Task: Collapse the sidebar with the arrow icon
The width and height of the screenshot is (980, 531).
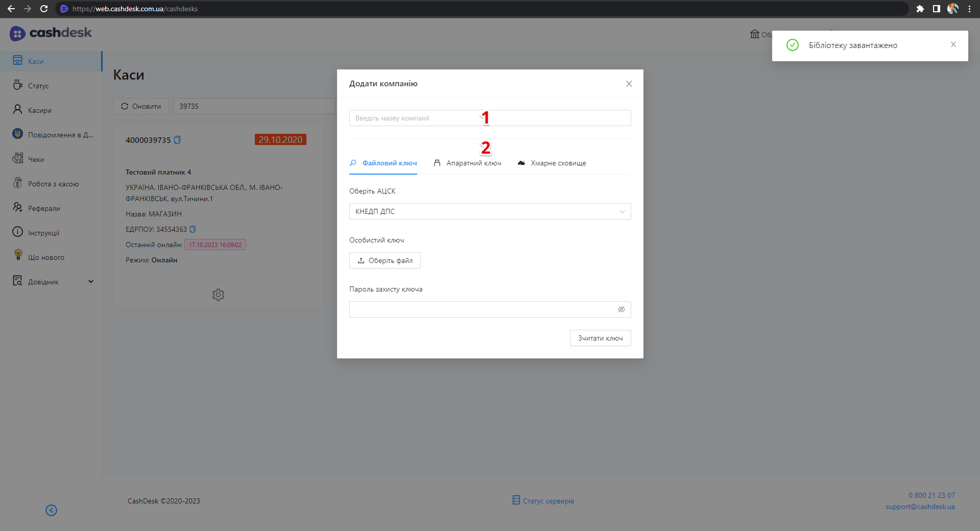Action: pos(51,510)
